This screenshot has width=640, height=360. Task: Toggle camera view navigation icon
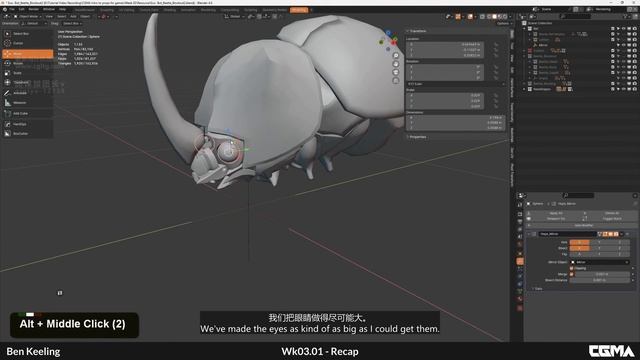[396, 72]
